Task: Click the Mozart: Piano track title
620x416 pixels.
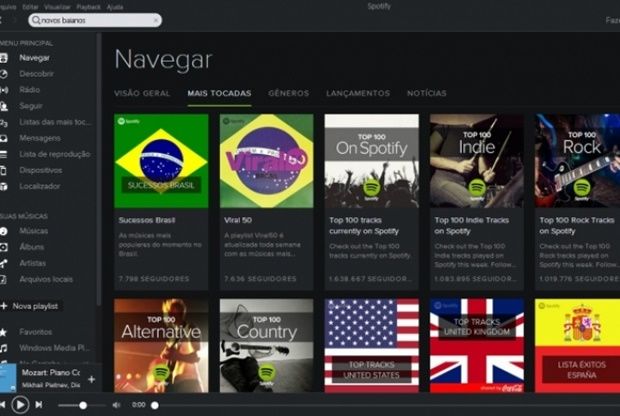Action: [x=51, y=373]
